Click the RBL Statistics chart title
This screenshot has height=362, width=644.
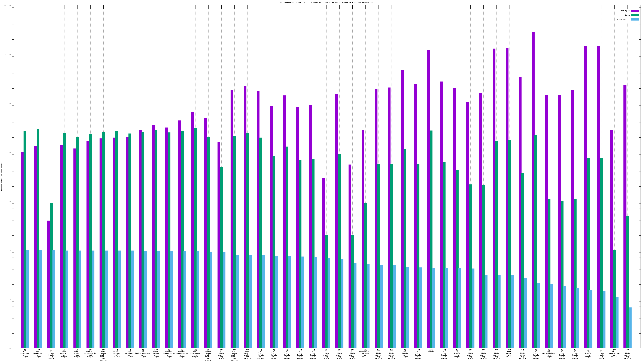pyautogui.click(x=326, y=3)
